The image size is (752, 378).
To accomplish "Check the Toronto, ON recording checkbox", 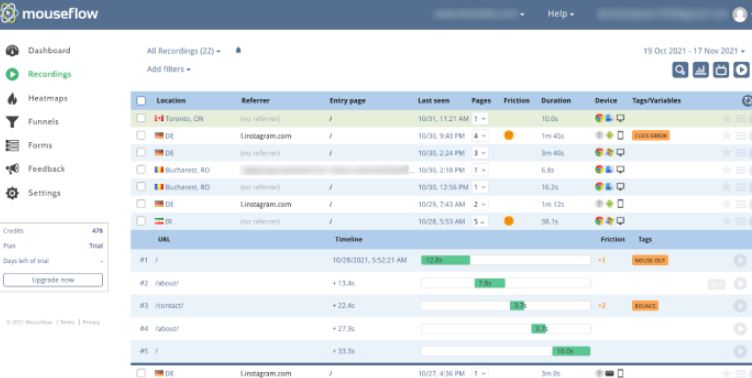I will click(141, 118).
